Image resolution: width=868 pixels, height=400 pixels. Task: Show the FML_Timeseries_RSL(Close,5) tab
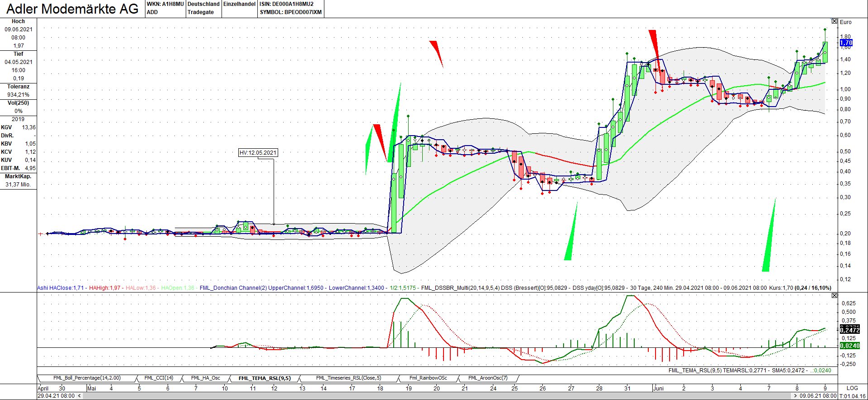pyautogui.click(x=348, y=378)
